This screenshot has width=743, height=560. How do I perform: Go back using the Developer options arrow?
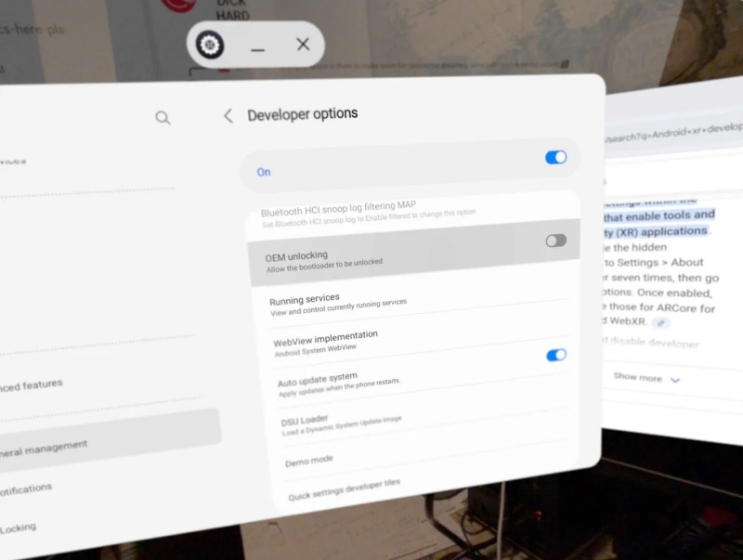(228, 115)
